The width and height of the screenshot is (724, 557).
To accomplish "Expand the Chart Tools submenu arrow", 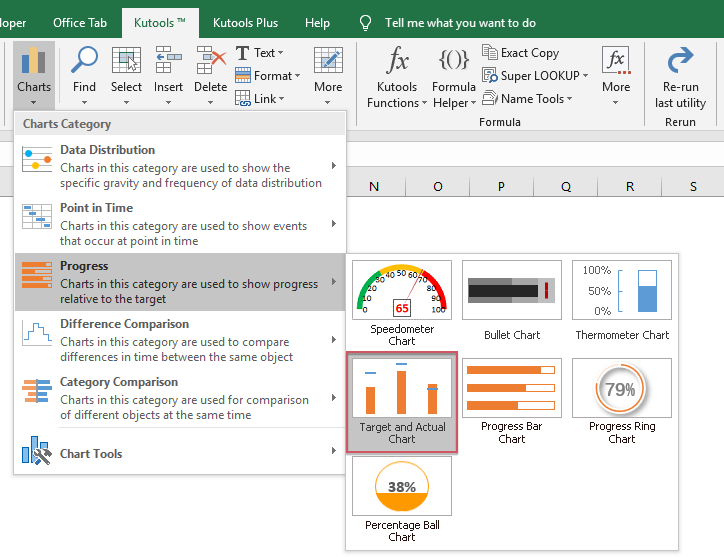I will pos(334,451).
